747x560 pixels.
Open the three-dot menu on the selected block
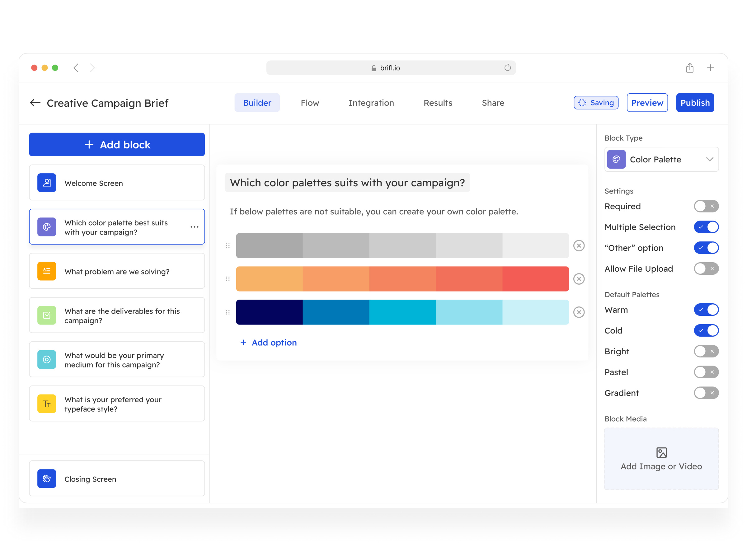195,227
